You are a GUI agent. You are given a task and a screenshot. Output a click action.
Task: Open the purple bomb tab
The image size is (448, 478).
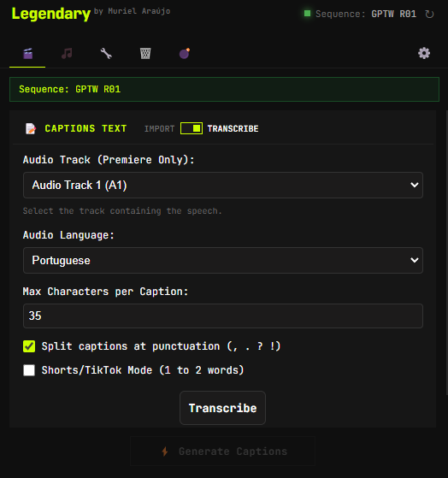click(185, 54)
